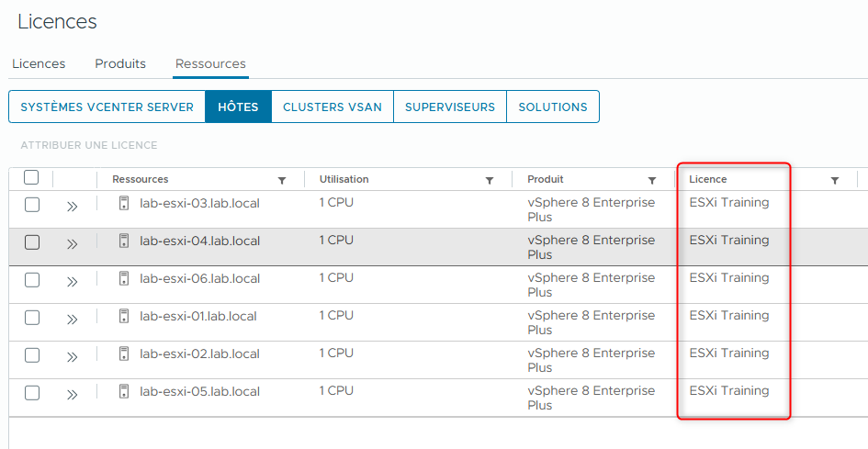Click Attribuer une licence action

[89, 145]
